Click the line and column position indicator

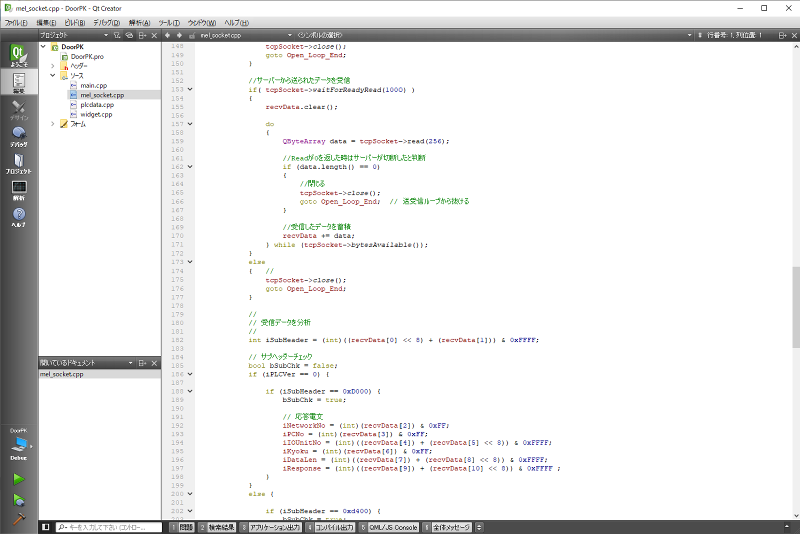point(734,35)
